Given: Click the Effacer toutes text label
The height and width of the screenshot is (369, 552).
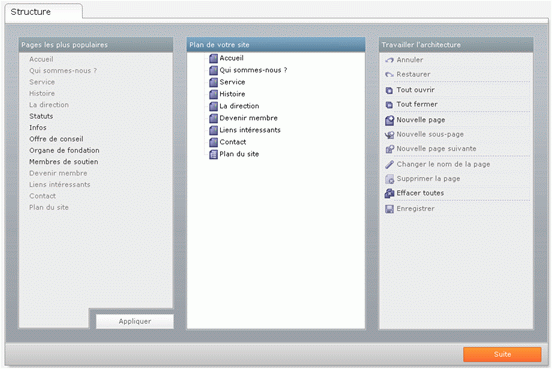Looking at the screenshot, I should (420, 193).
